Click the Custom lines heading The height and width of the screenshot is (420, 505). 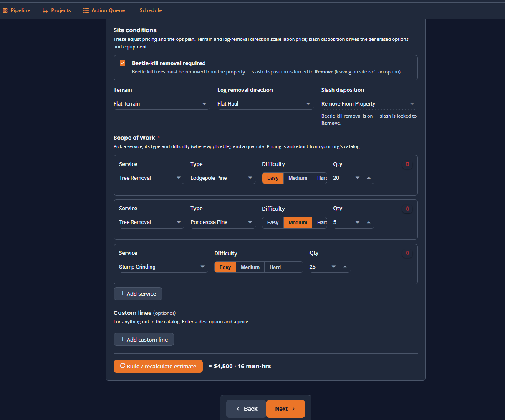point(132,313)
